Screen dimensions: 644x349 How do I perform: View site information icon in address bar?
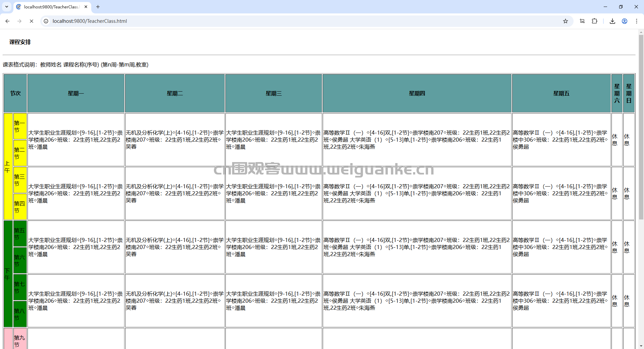point(46,21)
